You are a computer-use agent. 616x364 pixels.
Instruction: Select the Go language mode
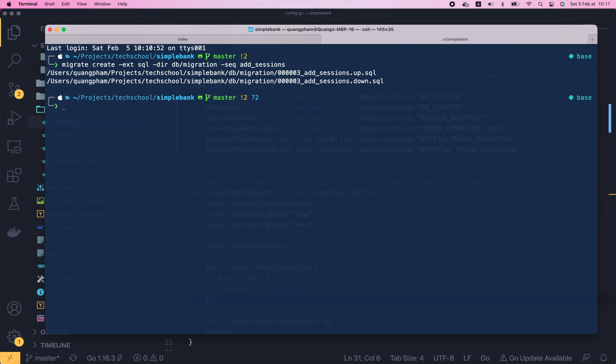485,358
